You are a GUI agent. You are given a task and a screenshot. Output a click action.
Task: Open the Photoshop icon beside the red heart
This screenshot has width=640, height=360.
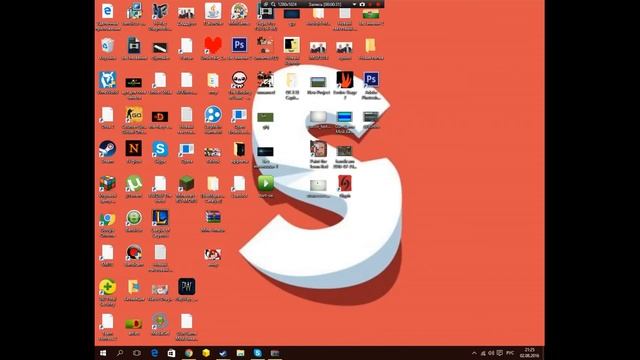[x=239, y=45]
